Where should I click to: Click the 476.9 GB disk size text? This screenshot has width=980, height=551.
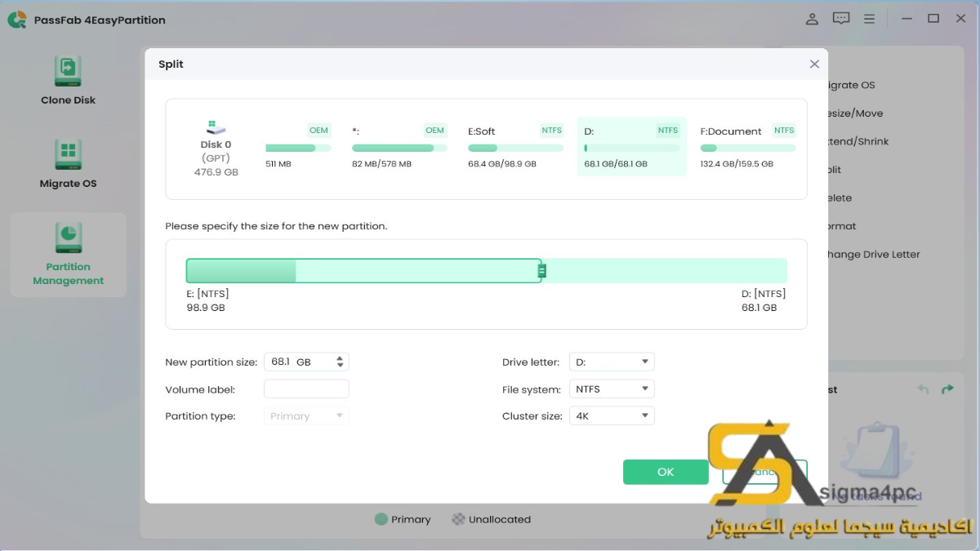216,172
